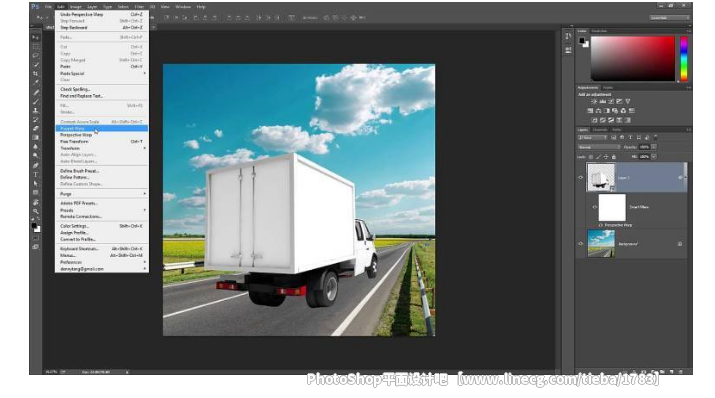Viewport: 715px width, 398px height.
Task: Toggle Smart Filters visibility eye
Action: pyautogui.click(x=595, y=207)
